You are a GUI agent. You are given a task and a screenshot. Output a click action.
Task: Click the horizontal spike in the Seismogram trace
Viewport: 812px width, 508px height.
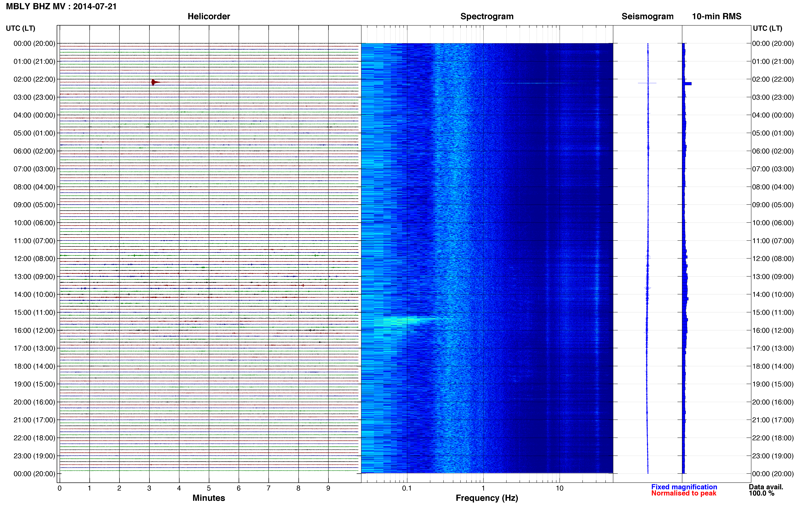click(x=647, y=83)
